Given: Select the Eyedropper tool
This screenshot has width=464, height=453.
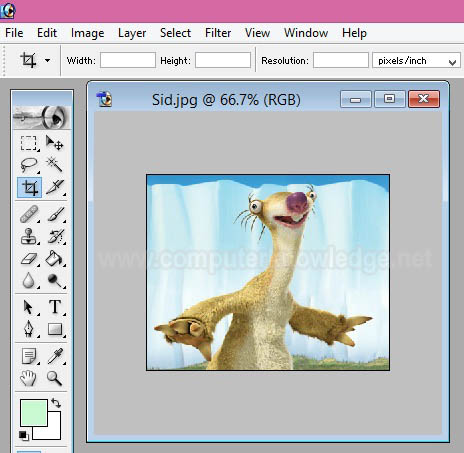Looking at the screenshot, I should [x=55, y=356].
